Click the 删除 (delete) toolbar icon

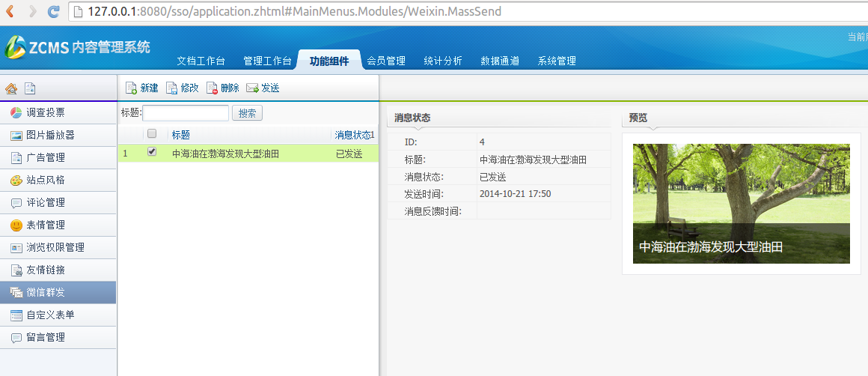tap(212, 88)
